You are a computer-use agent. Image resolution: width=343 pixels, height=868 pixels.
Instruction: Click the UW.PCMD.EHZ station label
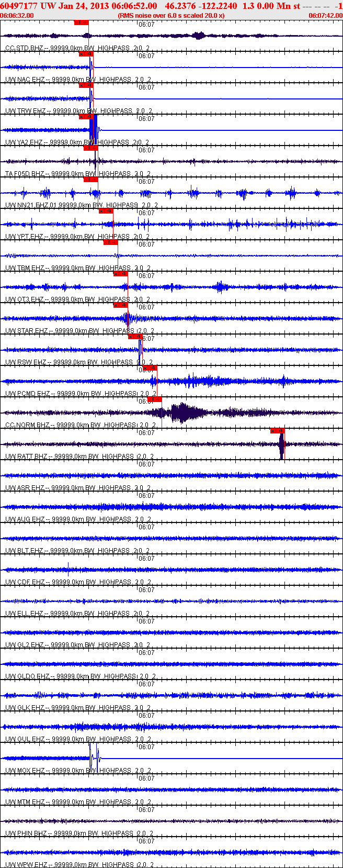[81, 394]
